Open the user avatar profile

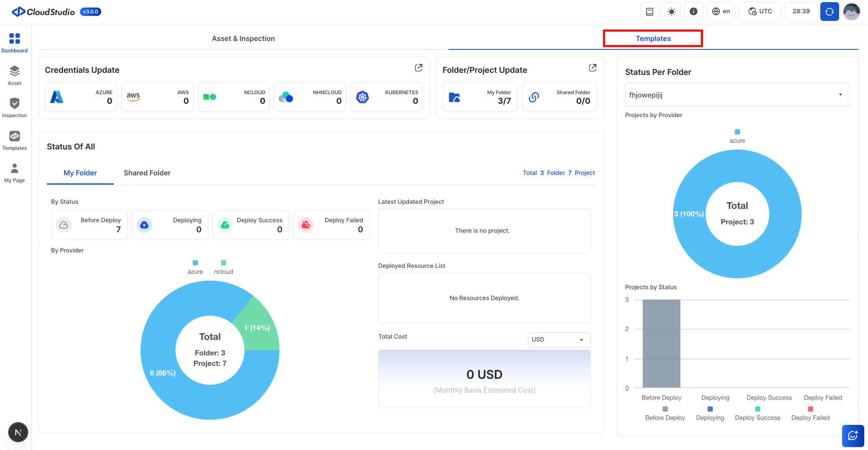(851, 11)
